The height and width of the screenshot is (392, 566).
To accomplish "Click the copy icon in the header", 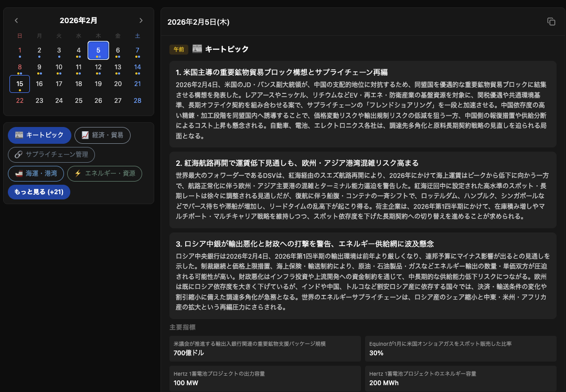I will (x=551, y=22).
